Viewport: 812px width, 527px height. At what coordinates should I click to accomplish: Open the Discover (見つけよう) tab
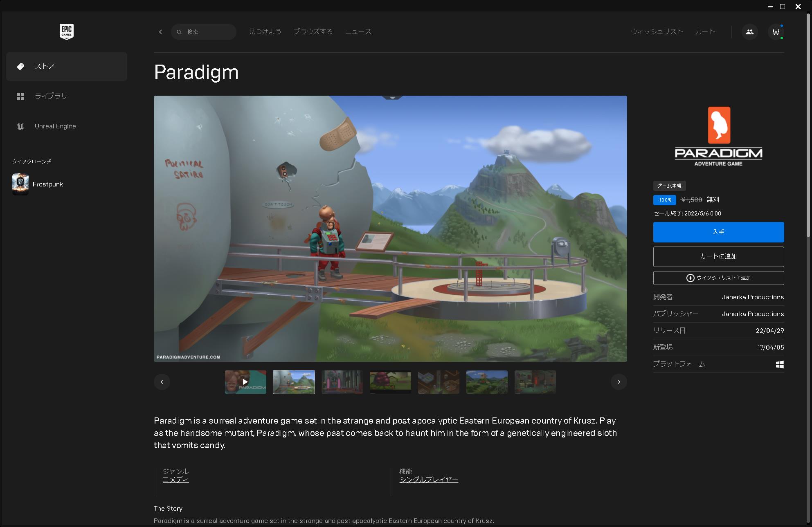(265, 31)
